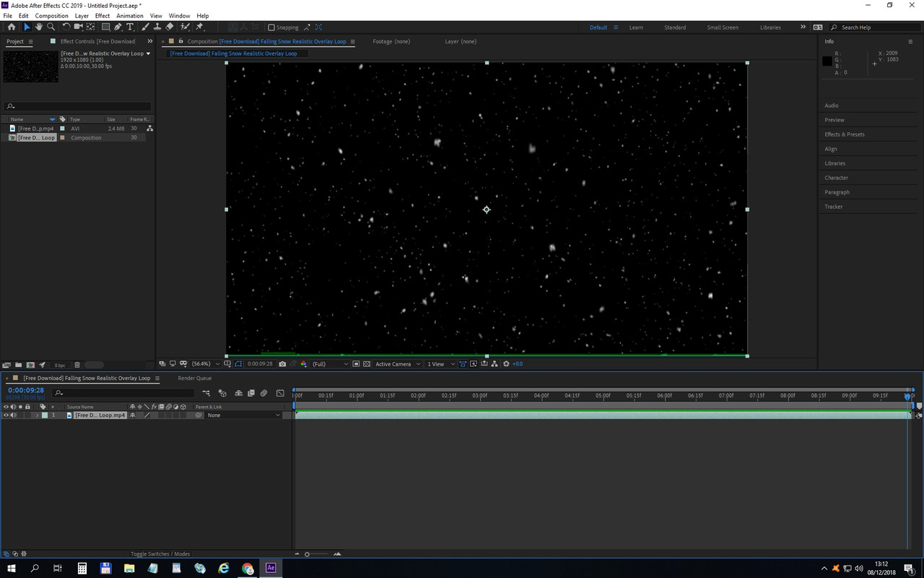Hide the Free D... Loop.mp4 layer

click(x=6, y=415)
